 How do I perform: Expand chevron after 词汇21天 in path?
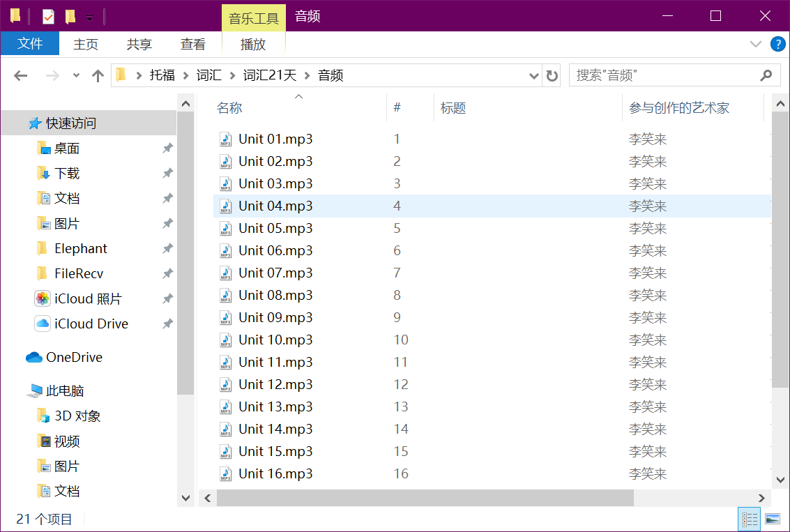307,75
